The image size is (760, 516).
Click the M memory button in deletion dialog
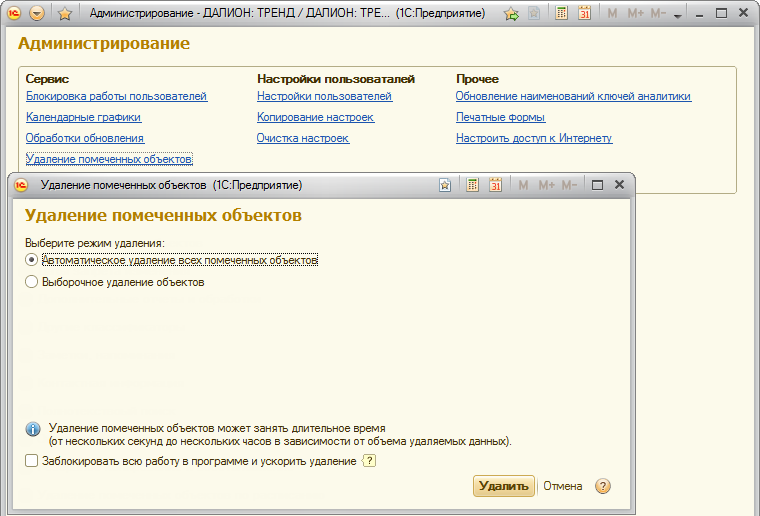pos(523,185)
